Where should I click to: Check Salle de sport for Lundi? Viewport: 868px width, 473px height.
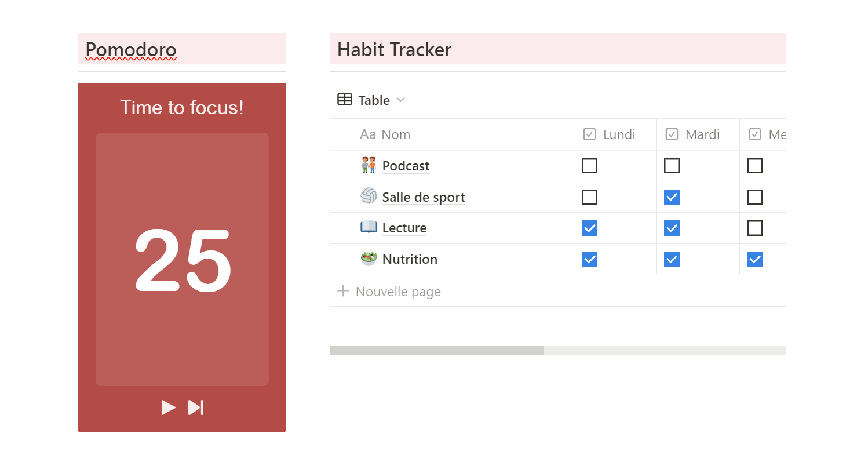pyautogui.click(x=589, y=197)
